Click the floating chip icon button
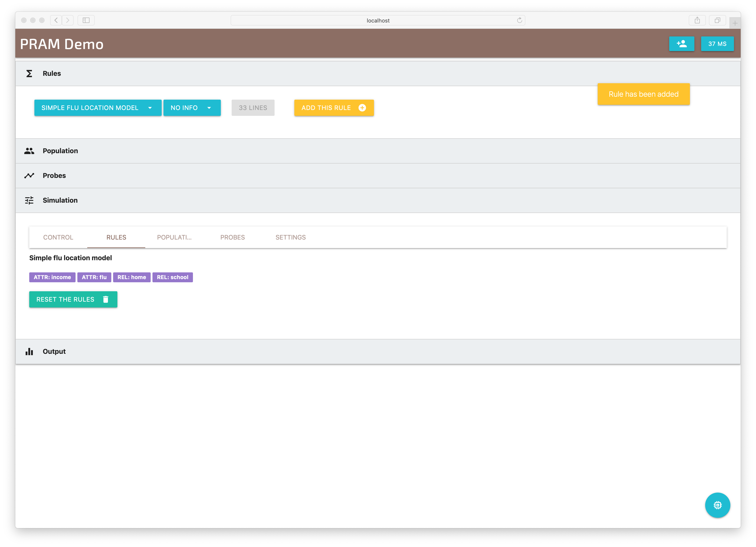756x547 pixels. (x=717, y=505)
